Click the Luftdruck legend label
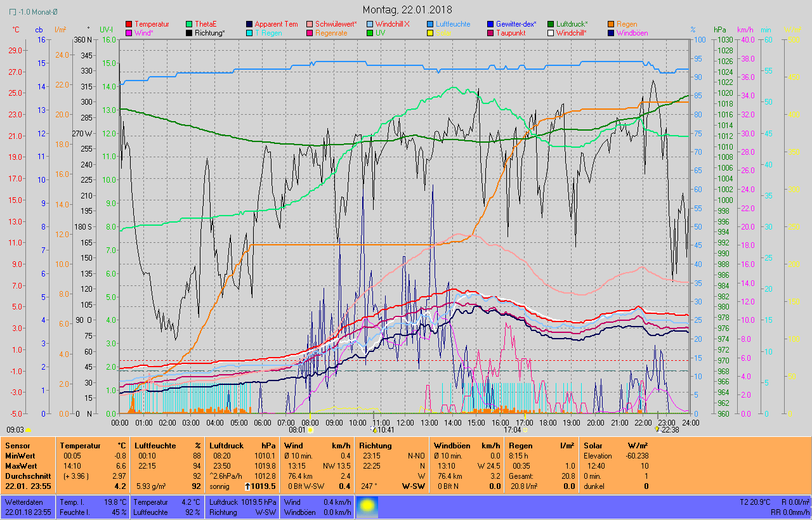The image size is (812, 520). pos(572,24)
